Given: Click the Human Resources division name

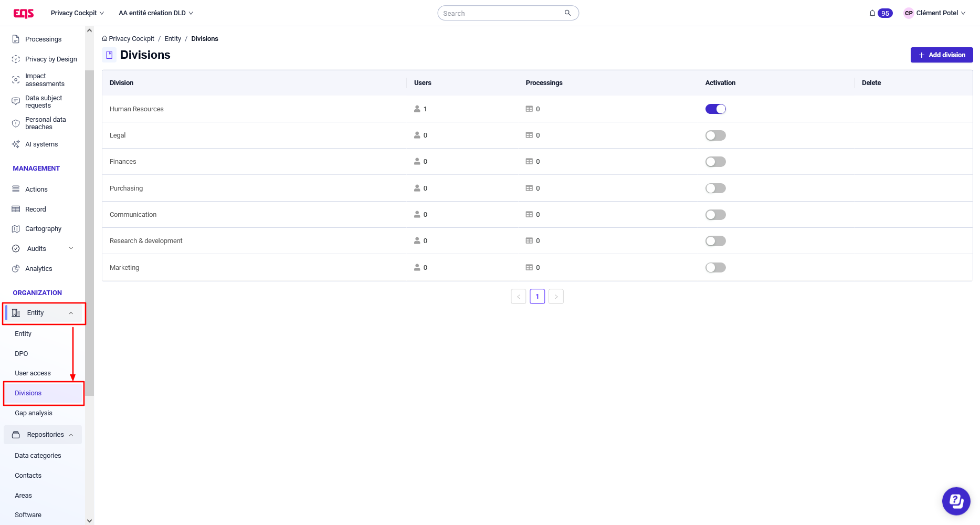Looking at the screenshot, I should pyautogui.click(x=136, y=109).
